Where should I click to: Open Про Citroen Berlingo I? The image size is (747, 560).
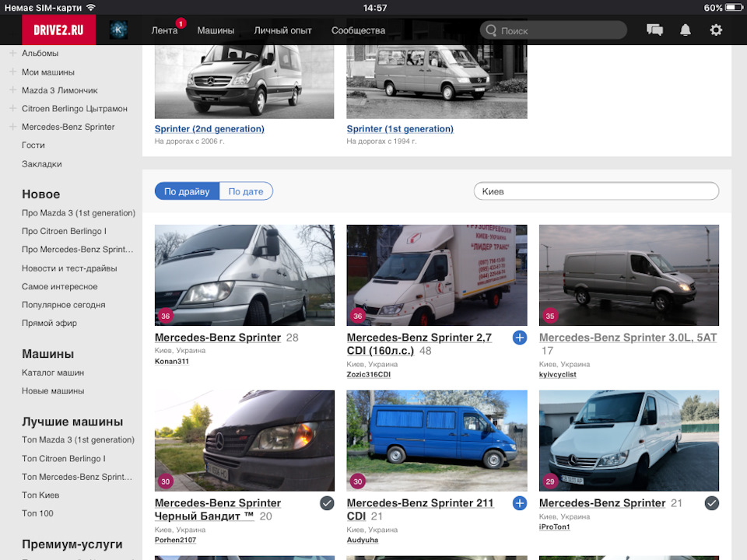pos(64,231)
